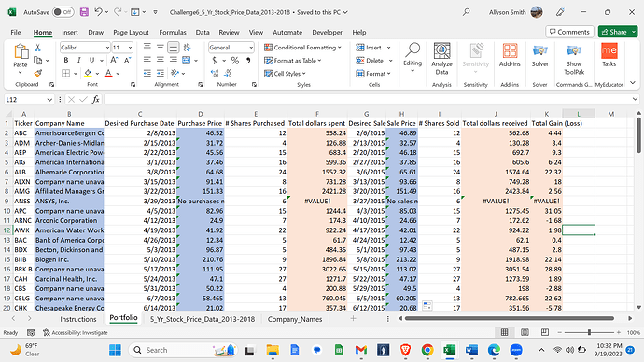Open the Company_Names sheet tab
Image resolution: width=644 pixels, height=362 pixels.
click(295, 319)
